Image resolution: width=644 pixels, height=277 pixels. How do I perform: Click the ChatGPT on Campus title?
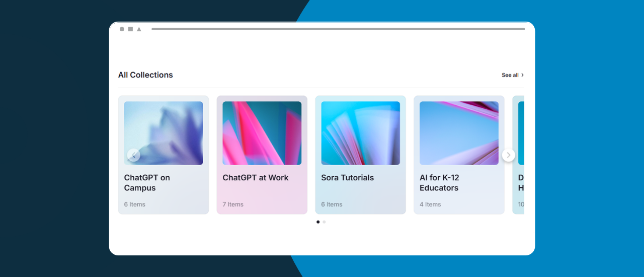pyautogui.click(x=147, y=183)
